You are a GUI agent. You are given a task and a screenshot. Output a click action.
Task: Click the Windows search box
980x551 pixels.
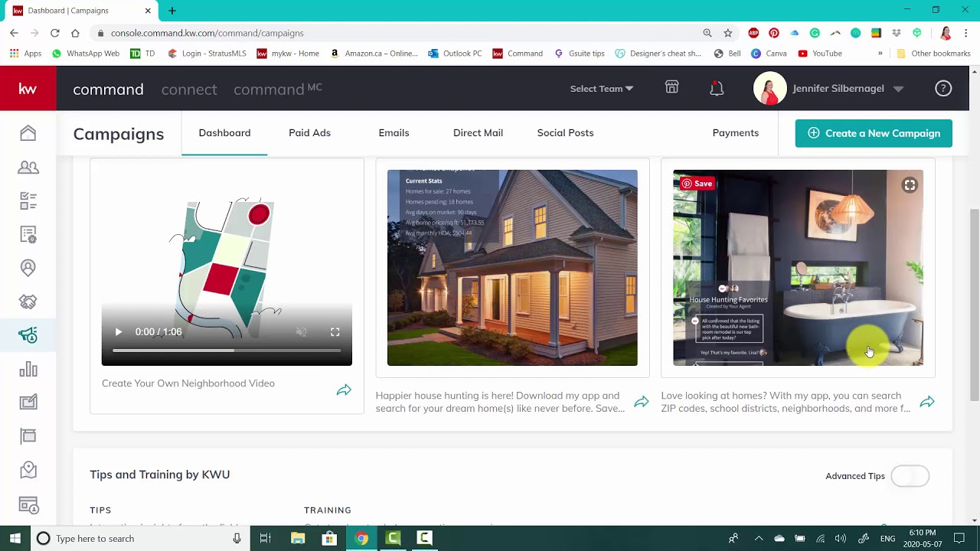[x=140, y=539]
